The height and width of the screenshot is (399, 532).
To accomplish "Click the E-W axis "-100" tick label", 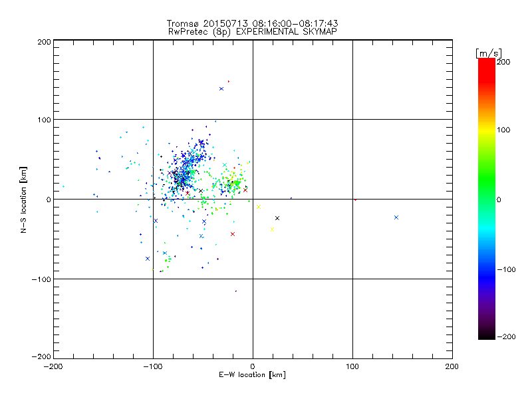I will (153, 366).
